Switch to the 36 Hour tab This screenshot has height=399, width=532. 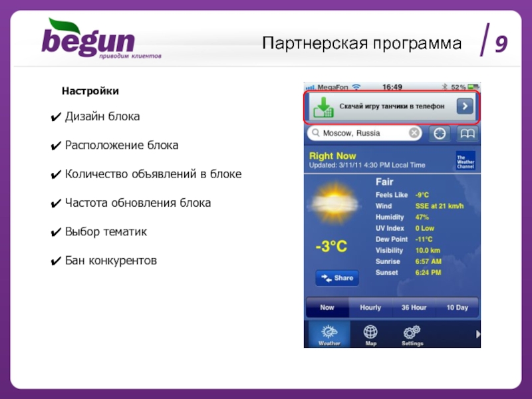click(414, 307)
